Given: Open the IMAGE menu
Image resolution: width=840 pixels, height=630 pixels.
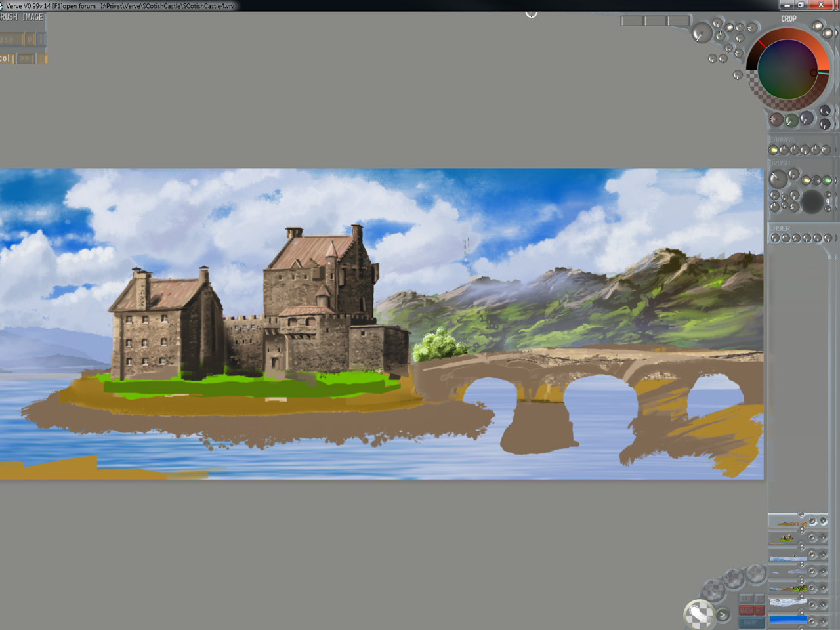Looking at the screenshot, I should (33, 17).
